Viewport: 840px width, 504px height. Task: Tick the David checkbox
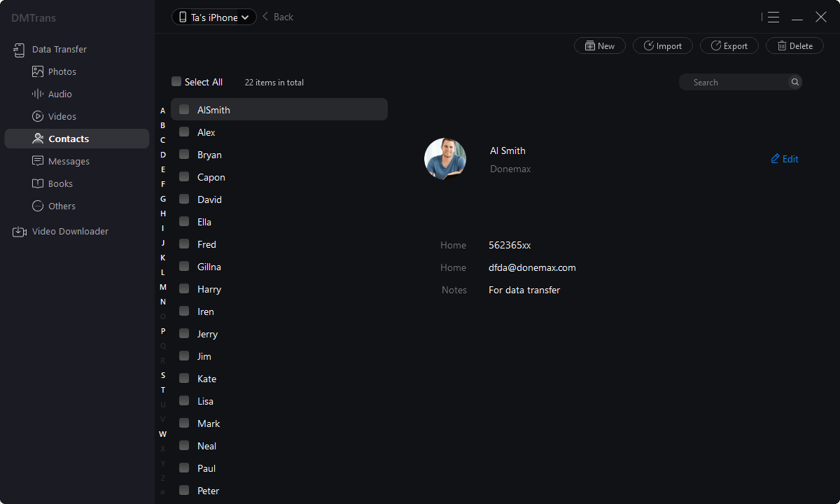(x=184, y=199)
